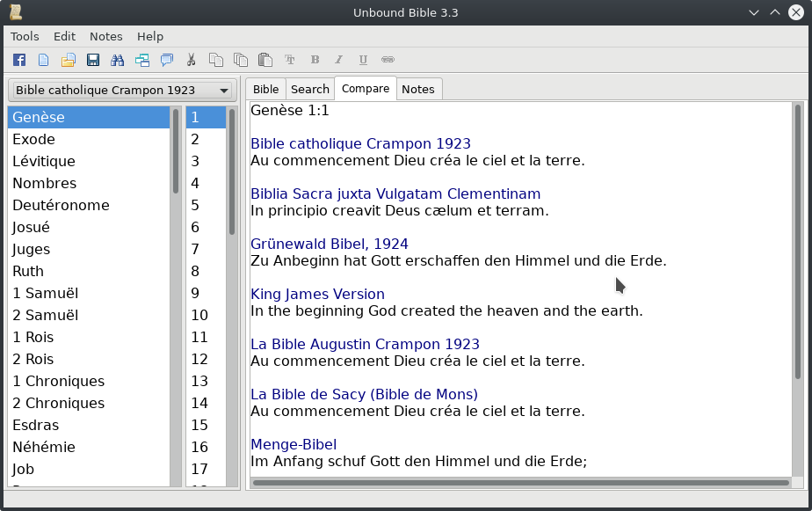This screenshot has width=812, height=511.
Task: Click the Facebook icon in toolbar
Action: tap(18, 60)
